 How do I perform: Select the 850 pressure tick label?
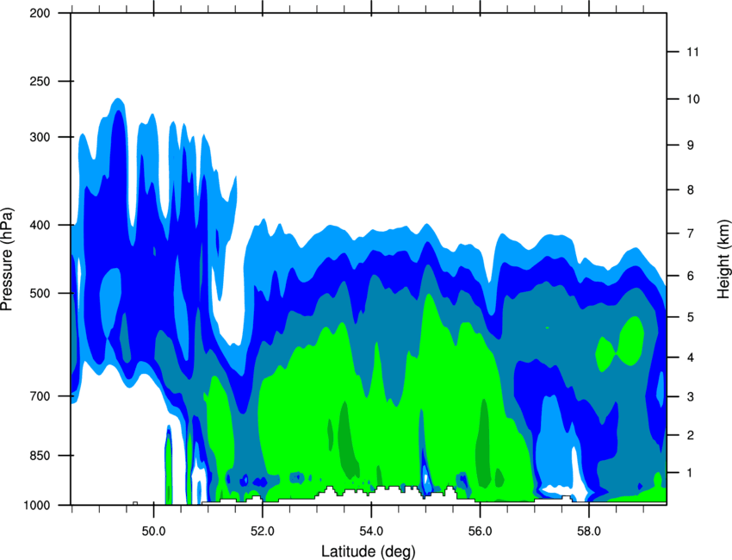coord(40,456)
